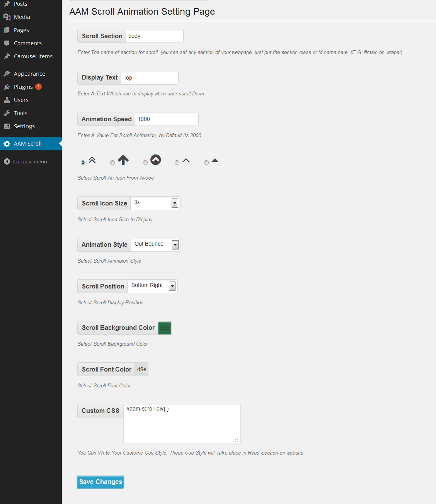Click the Save Changes button

[x=100, y=482]
